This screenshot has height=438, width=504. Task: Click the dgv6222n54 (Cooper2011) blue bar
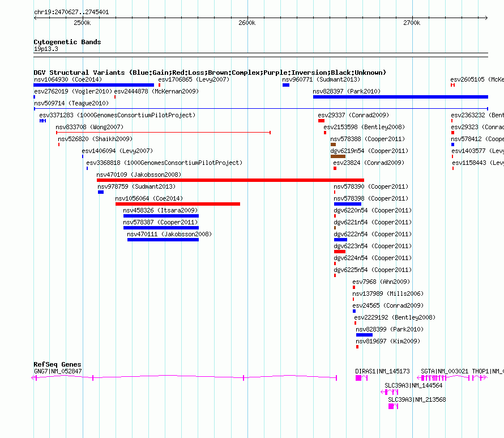pos(341,240)
